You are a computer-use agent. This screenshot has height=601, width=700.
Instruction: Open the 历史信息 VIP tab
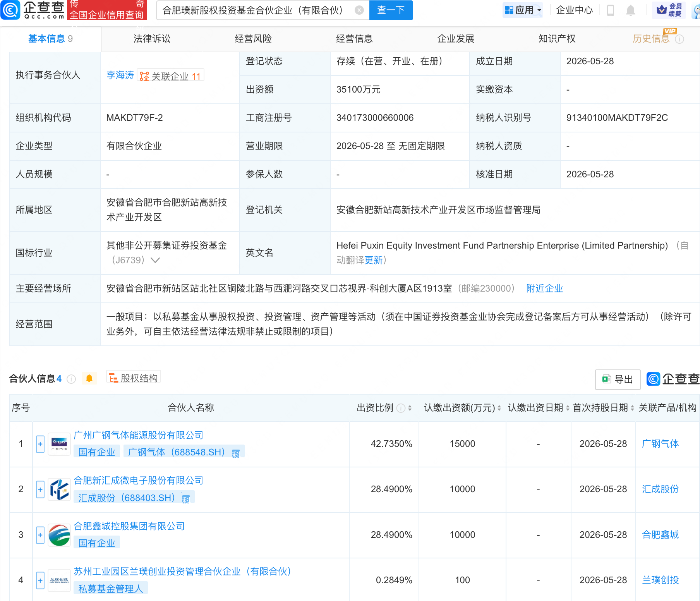point(651,39)
